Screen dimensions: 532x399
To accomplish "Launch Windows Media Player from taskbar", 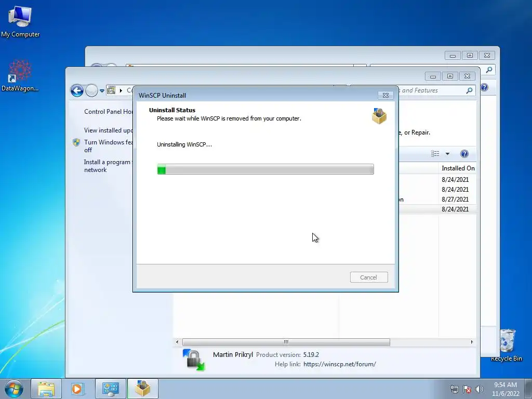I will (77, 389).
